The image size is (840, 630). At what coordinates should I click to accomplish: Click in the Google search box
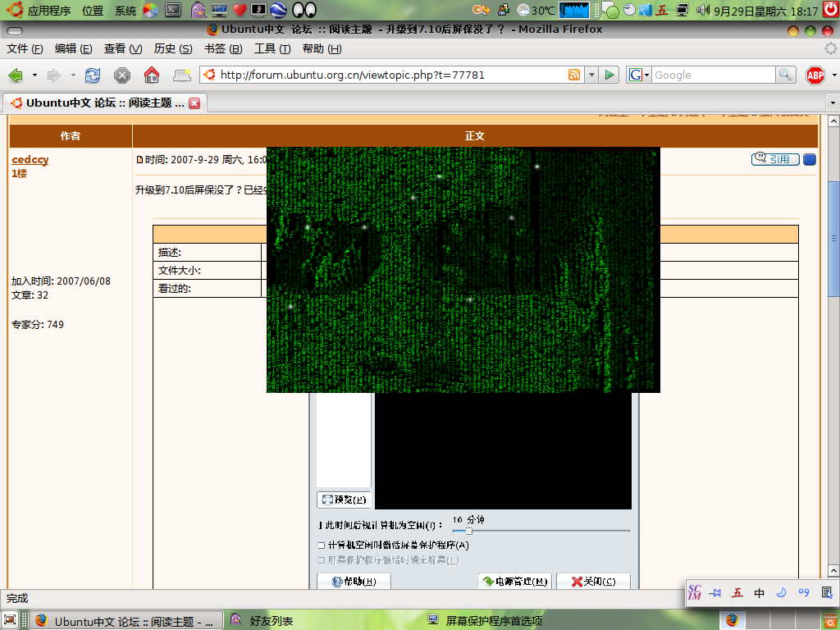[713, 75]
